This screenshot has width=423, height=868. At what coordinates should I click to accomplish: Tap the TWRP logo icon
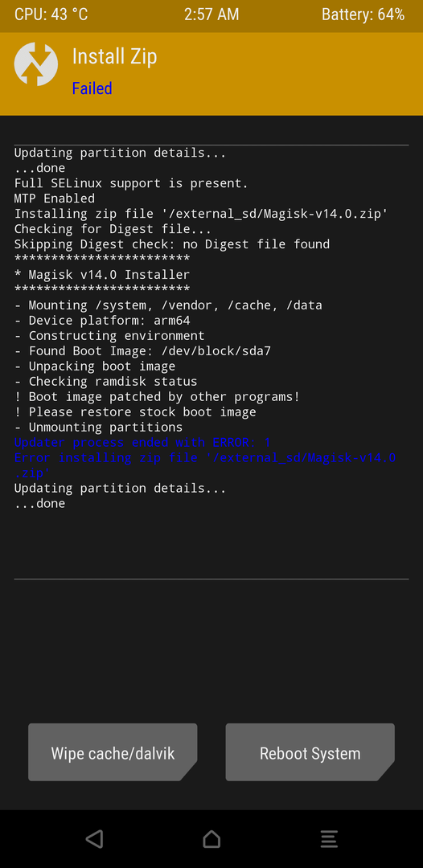36,64
